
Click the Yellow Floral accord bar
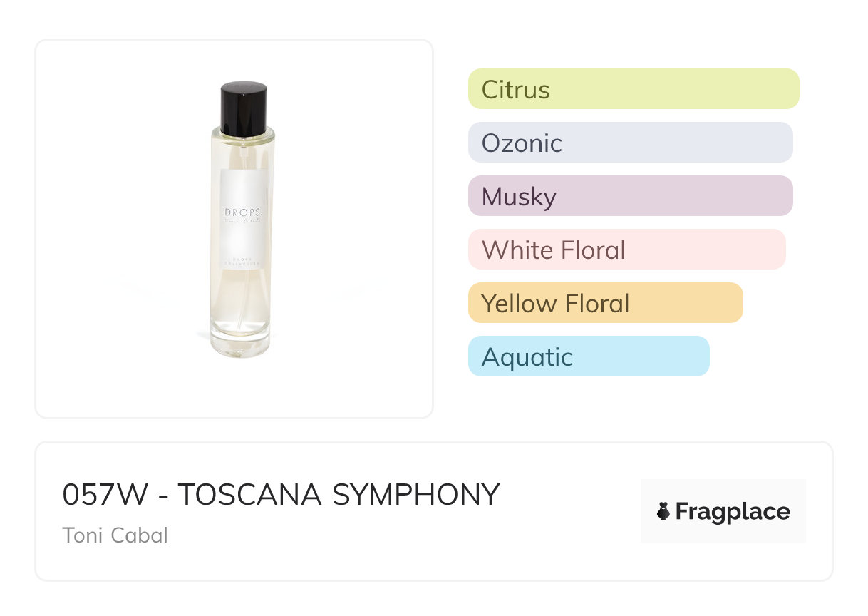[605, 303]
